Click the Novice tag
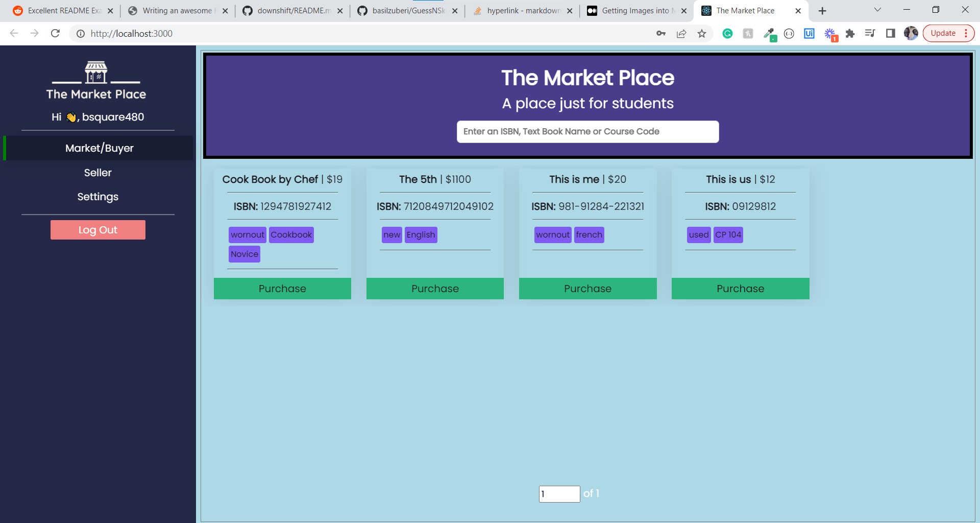The width and height of the screenshot is (980, 523). tap(244, 254)
